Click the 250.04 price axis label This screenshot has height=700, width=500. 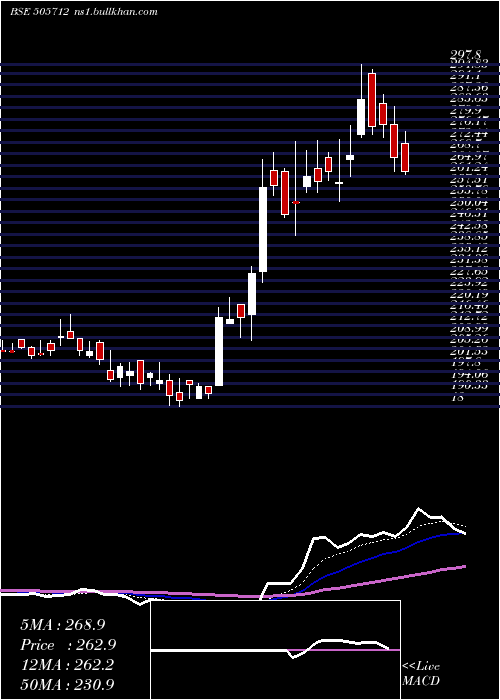470,203
